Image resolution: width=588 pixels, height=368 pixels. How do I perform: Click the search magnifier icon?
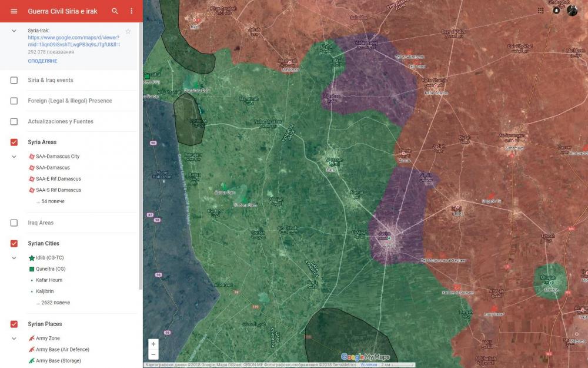pyautogui.click(x=115, y=11)
